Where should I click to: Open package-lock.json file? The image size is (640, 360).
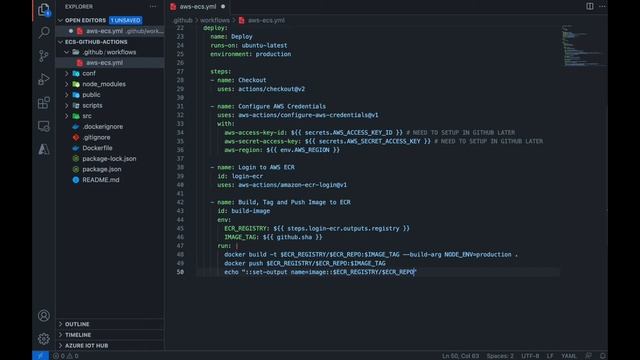point(110,158)
